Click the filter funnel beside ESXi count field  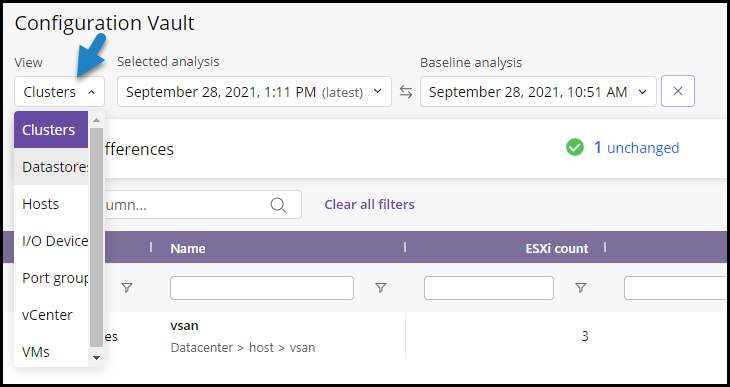pos(580,288)
